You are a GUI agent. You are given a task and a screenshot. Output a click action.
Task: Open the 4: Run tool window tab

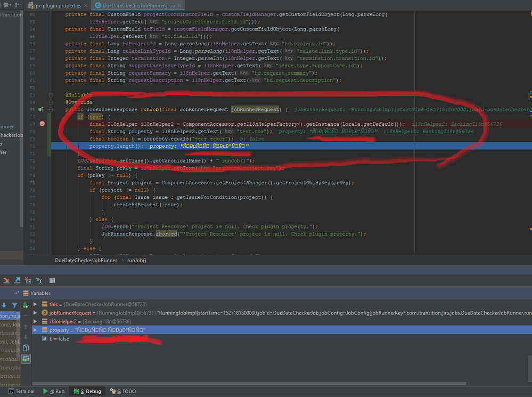tap(54, 391)
